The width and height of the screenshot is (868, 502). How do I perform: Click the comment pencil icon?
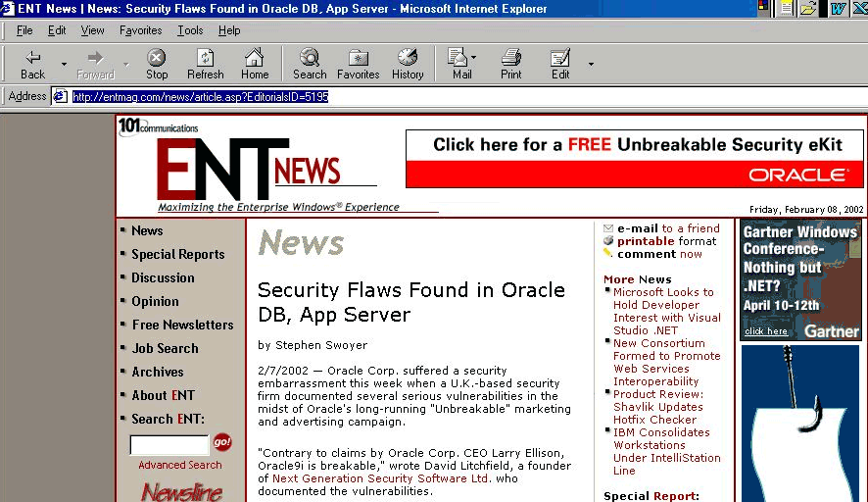pyautogui.click(x=607, y=253)
